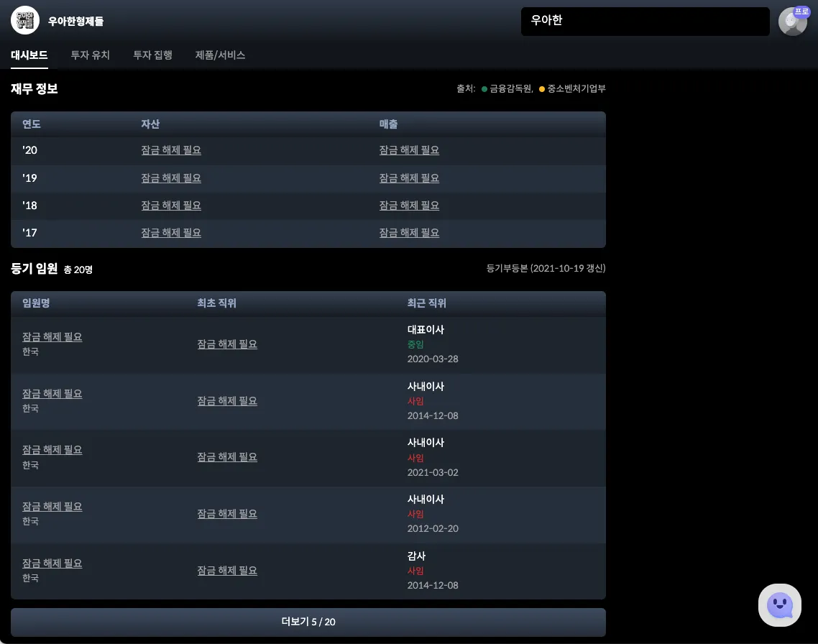Viewport: 818px width, 644px height.
Task: Click the date 2012-02-20
Action: pyautogui.click(x=433, y=528)
